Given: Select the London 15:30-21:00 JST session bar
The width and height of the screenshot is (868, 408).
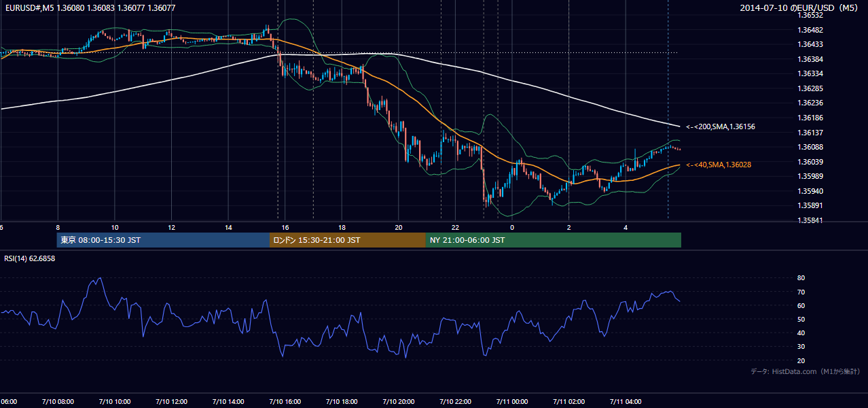Looking at the screenshot, I should pos(348,240).
